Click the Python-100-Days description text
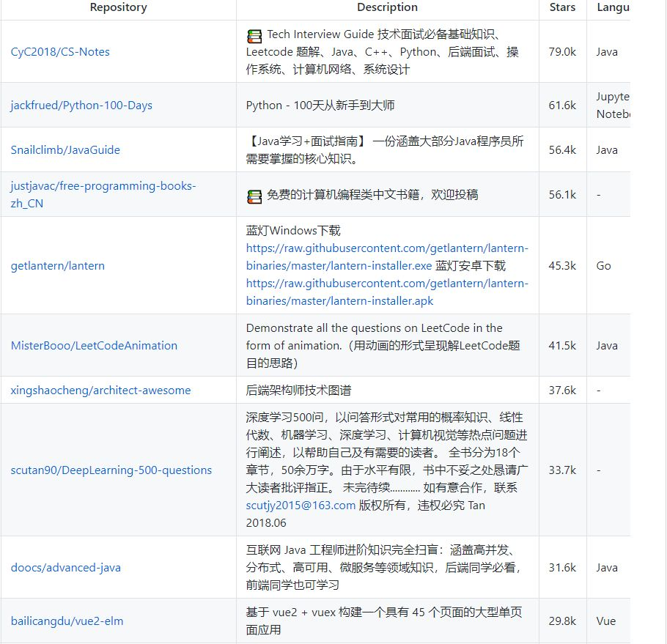The image size is (667, 644). tap(320, 105)
